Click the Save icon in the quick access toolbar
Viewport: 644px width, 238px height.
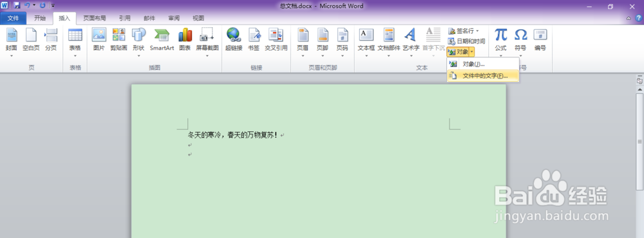(17, 6)
